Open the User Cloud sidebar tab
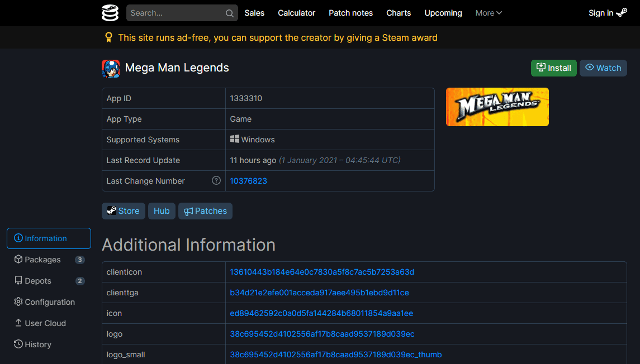640x364 pixels. click(x=49, y=323)
